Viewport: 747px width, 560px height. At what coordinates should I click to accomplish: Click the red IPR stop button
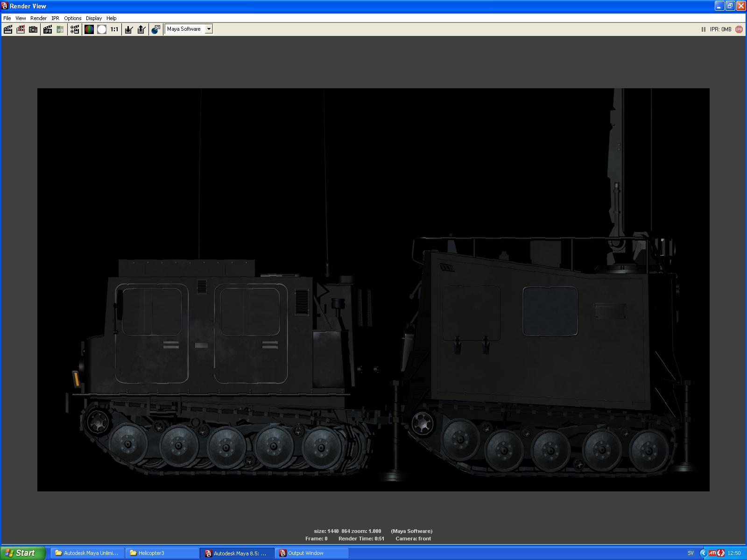coord(739,29)
